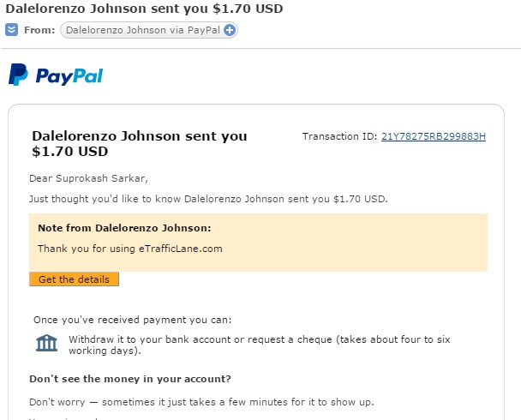The image size is (521, 420).
Task: Click the Withdraw it to your bank account text
Action: 259,345
